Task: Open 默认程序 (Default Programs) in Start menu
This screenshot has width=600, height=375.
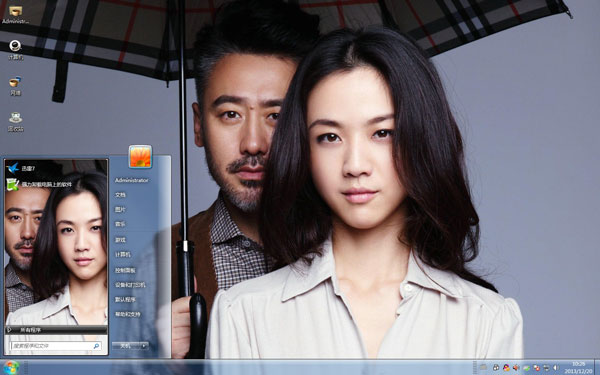Action: coord(125,300)
